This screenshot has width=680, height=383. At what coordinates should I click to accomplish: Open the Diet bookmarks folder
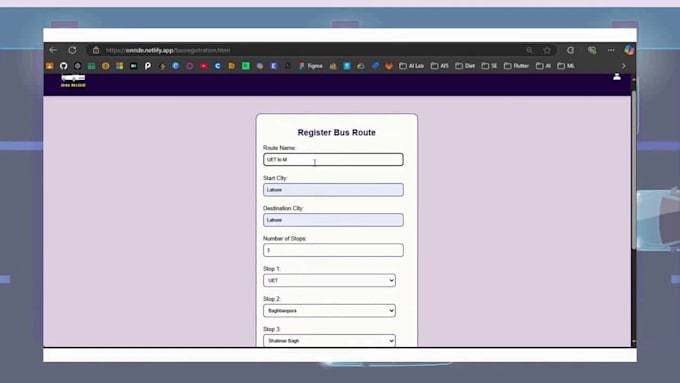point(465,66)
